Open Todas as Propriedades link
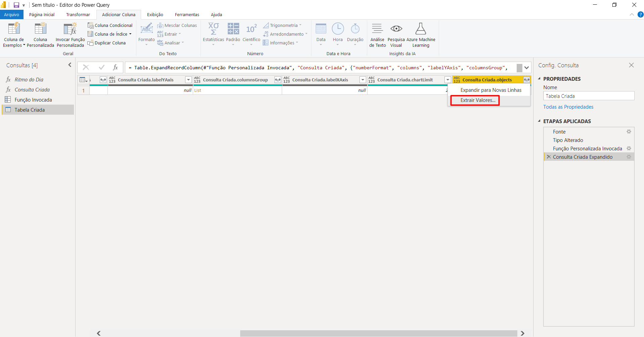 568,107
